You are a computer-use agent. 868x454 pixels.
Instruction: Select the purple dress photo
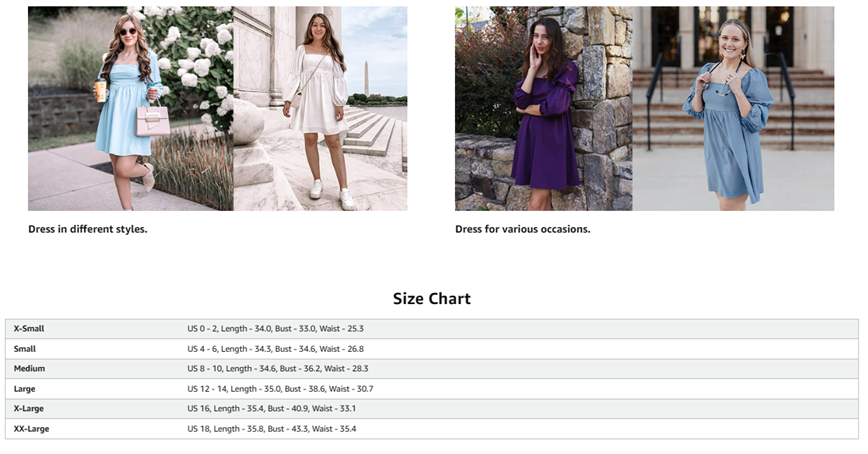[543, 108]
